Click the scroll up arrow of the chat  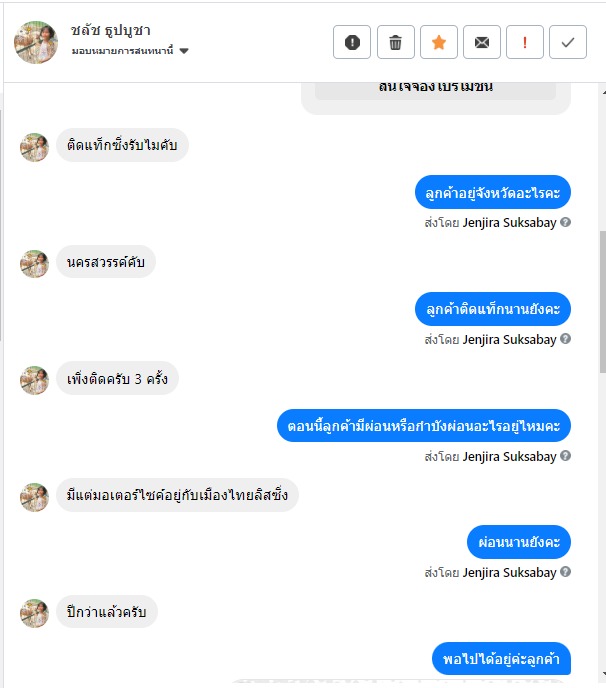(604, 93)
